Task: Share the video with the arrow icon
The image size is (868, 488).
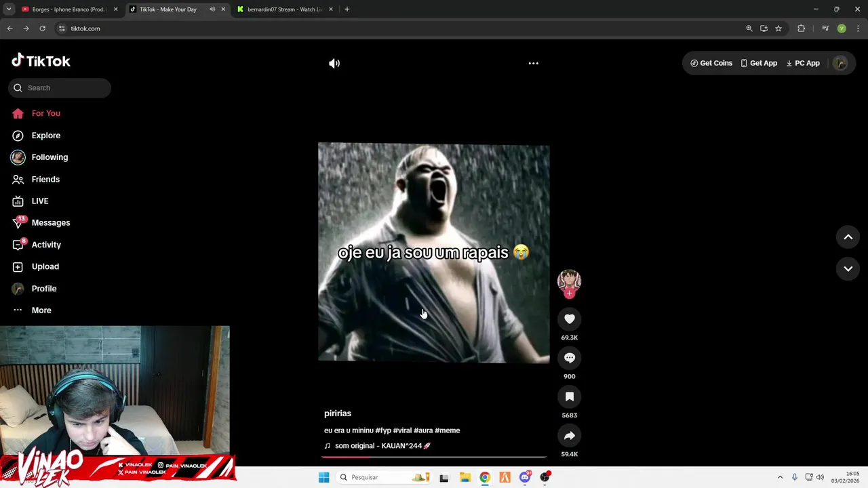Action: [570, 436]
